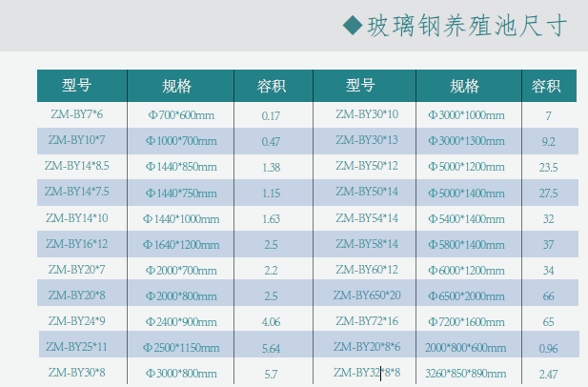Click spec Φ2000*700mm
Image resolution: width=588 pixels, height=387 pixels.
pos(181,271)
